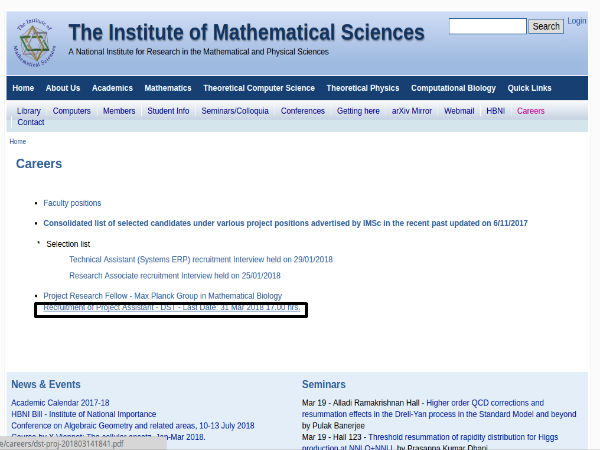The width and height of the screenshot is (600, 450).
Task: Open Computational Biology menu
Action: point(453,88)
